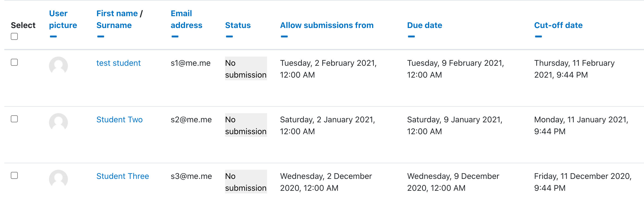Open the test student profile link
This screenshot has width=644, height=208.
(118, 63)
